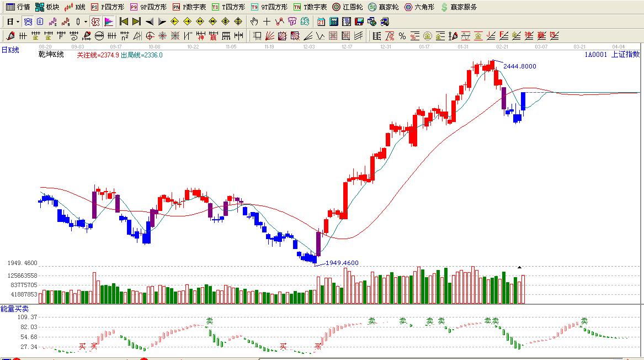Toggle the highlighted blue knot icon button
Screen dimensions: 644x360
point(28,22)
